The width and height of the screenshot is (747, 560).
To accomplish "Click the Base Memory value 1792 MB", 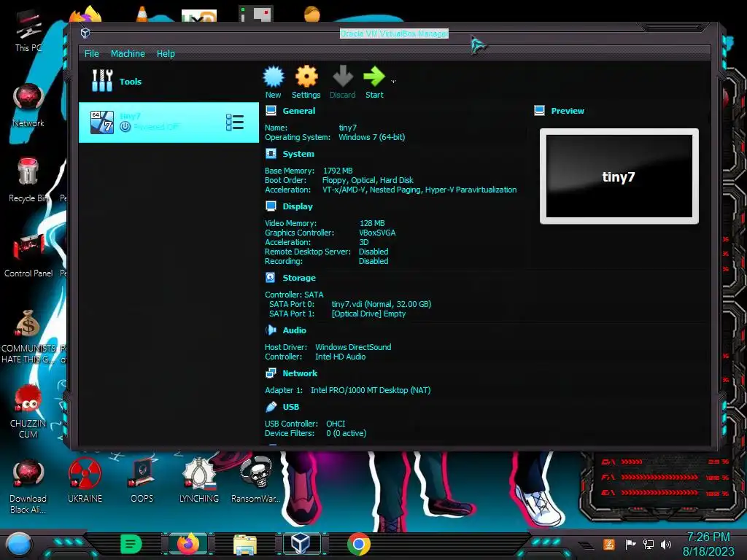I will click(x=338, y=171).
